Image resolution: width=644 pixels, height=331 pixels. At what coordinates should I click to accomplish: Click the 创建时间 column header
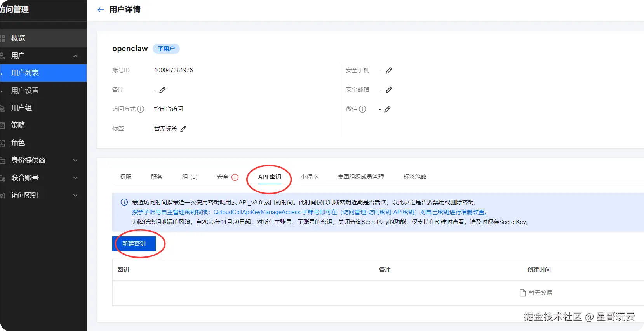coord(539,270)
